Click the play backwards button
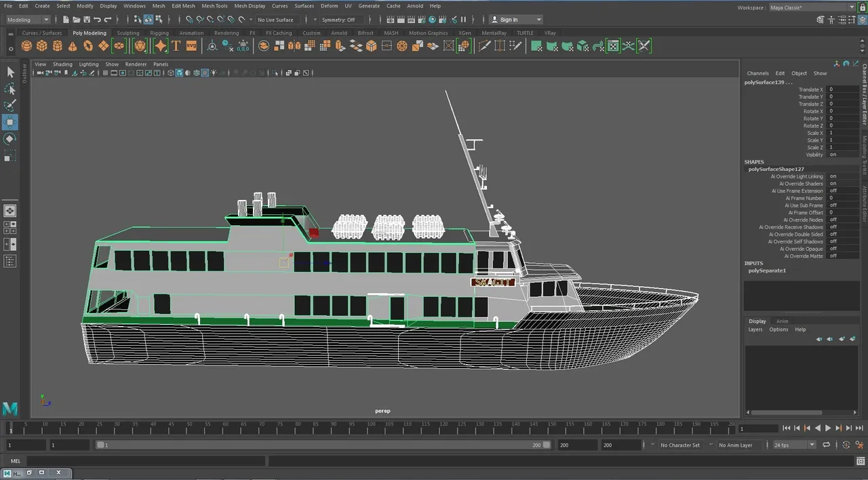This screenshot has height=480, width=868. pos(818,428)
